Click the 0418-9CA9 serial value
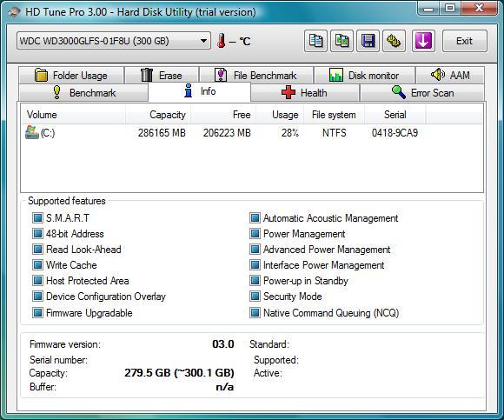 [x=395, y=133]
